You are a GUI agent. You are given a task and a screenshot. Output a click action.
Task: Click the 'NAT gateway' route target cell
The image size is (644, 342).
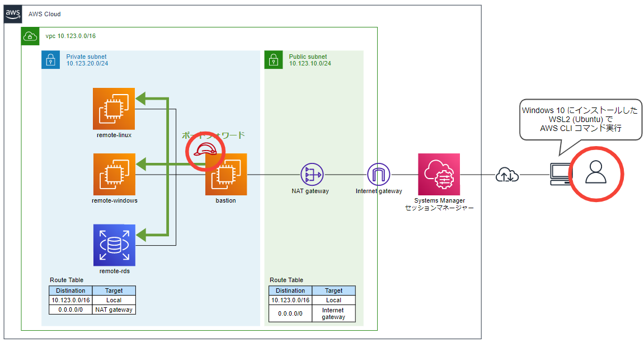(x=114, y=310)
